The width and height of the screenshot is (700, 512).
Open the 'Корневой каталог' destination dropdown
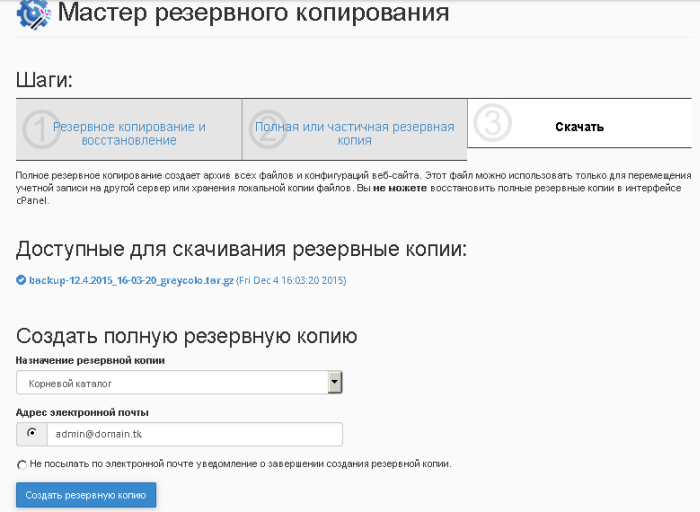tap(179, 383)
